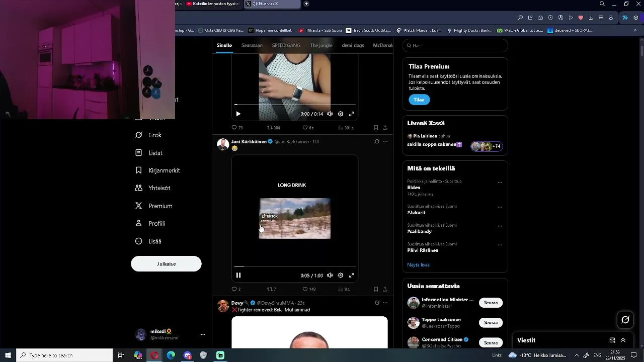This screenshot has height=362, width=644.
Task: Follow Information Minister account
Action: pos(491,303)
